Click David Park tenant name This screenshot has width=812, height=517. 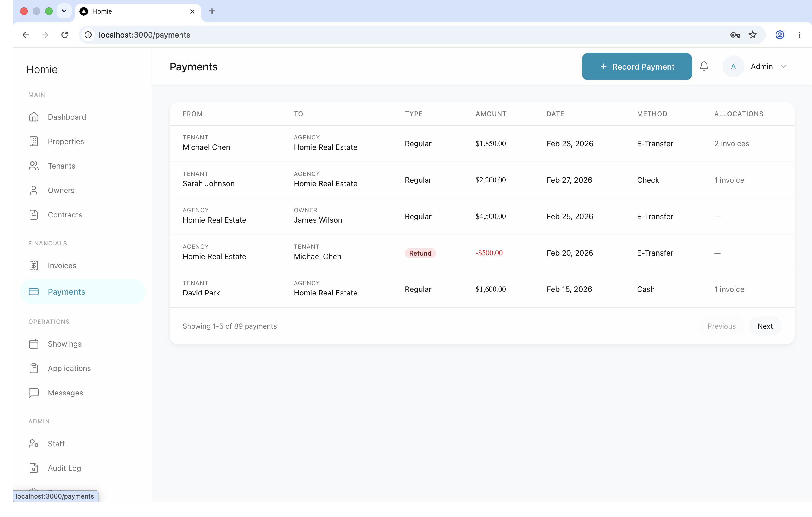201,293
